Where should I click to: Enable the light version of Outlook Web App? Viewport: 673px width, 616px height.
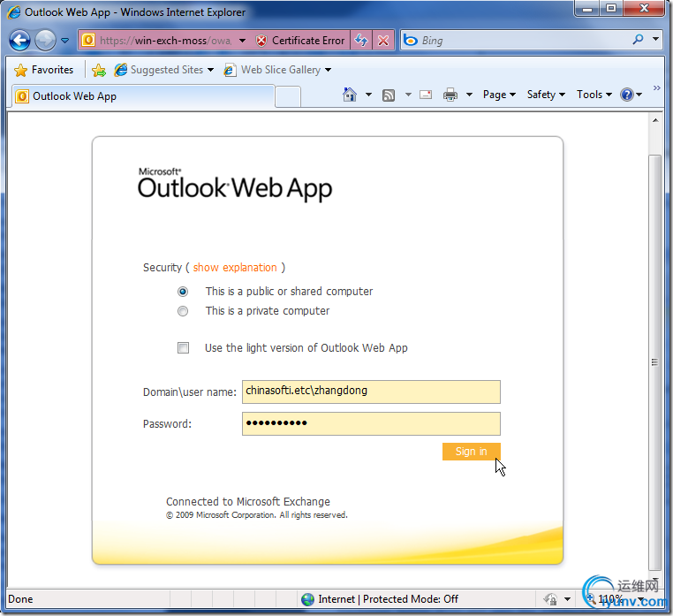pos(184,347)
